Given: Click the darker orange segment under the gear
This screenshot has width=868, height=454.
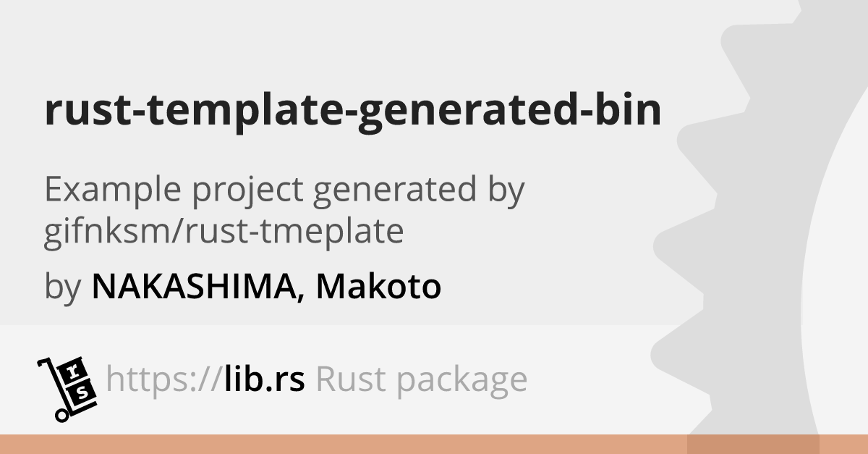Looking at the screenshot, I should click(x=753, y=444).
